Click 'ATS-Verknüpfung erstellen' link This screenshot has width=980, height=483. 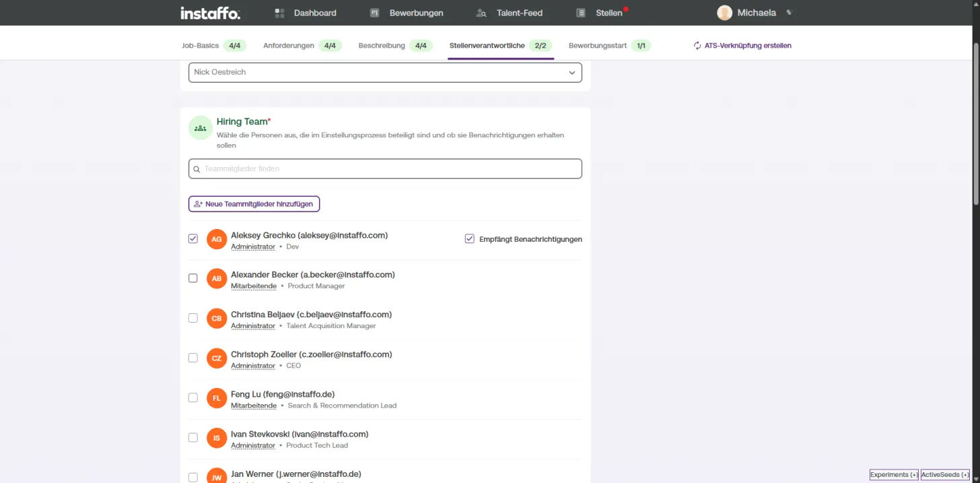742,46
